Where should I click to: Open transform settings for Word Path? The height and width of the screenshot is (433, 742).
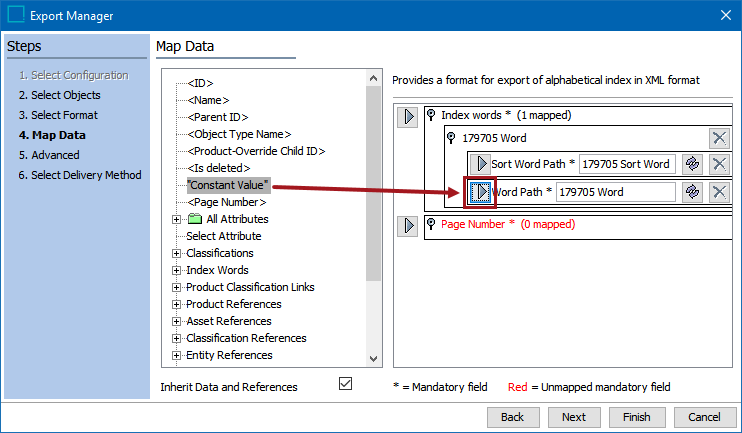pyautogui.click(x=691, y=191)
